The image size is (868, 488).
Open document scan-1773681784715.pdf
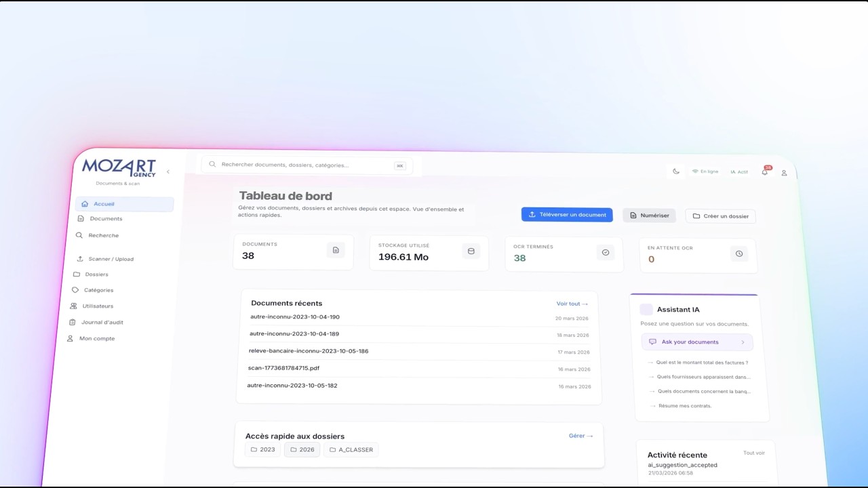click(x=283, y=368)
